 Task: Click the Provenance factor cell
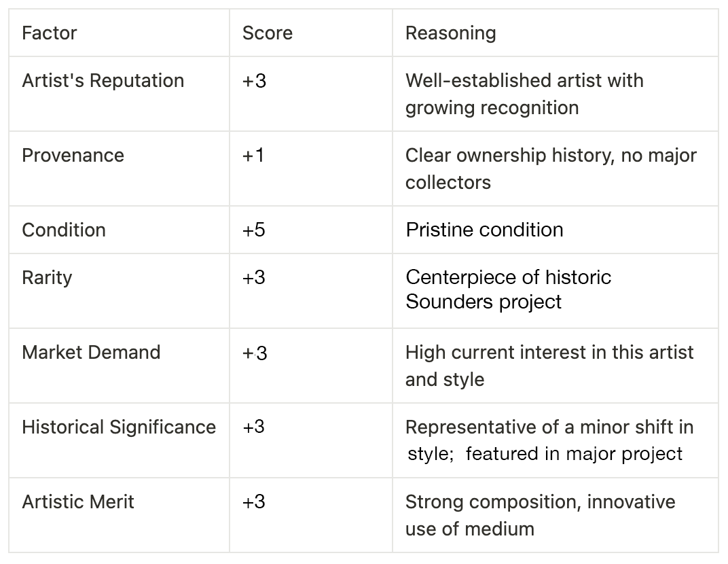pos(73,155)
